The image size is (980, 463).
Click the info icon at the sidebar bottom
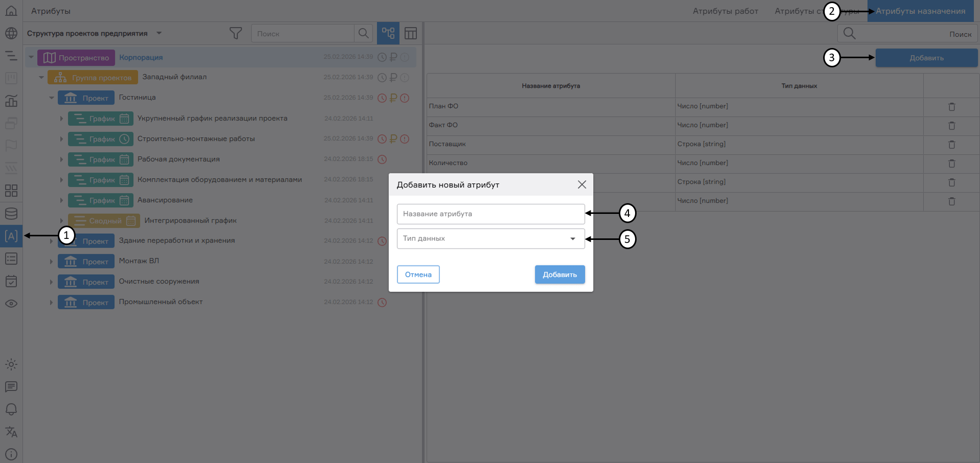click(x=11, y=454)
